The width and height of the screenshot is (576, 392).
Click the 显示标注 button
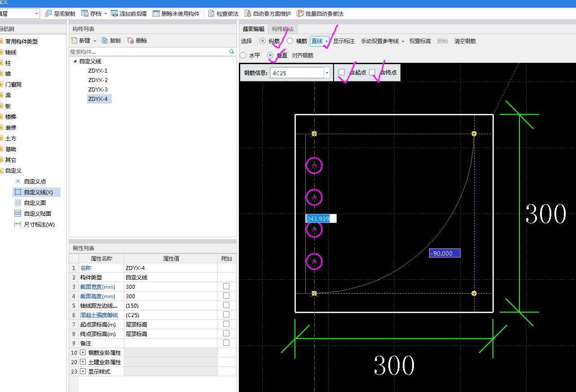344,41
